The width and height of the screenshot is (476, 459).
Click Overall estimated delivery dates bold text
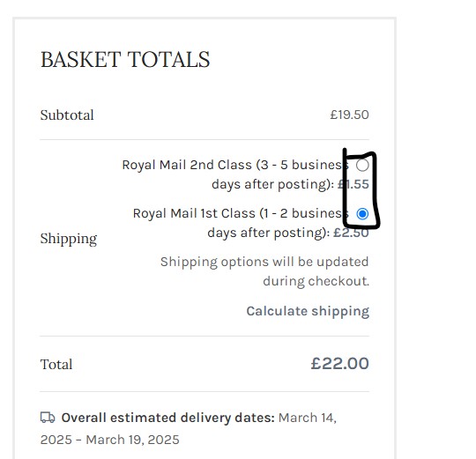coord(167,418)
